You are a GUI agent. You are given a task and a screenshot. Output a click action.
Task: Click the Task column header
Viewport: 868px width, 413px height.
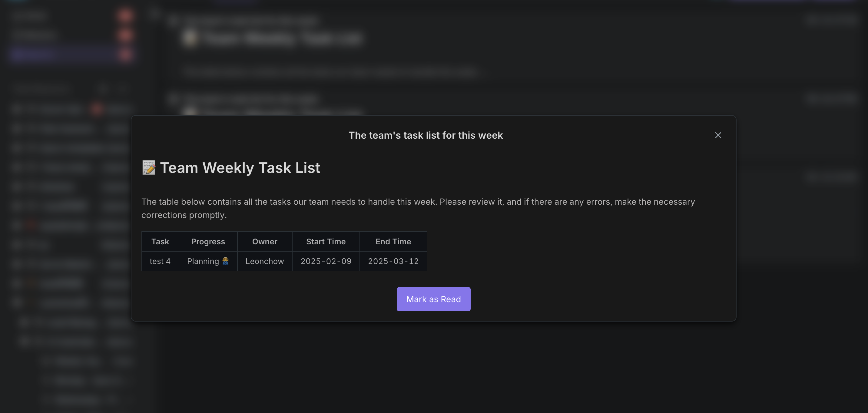(160, 242)
